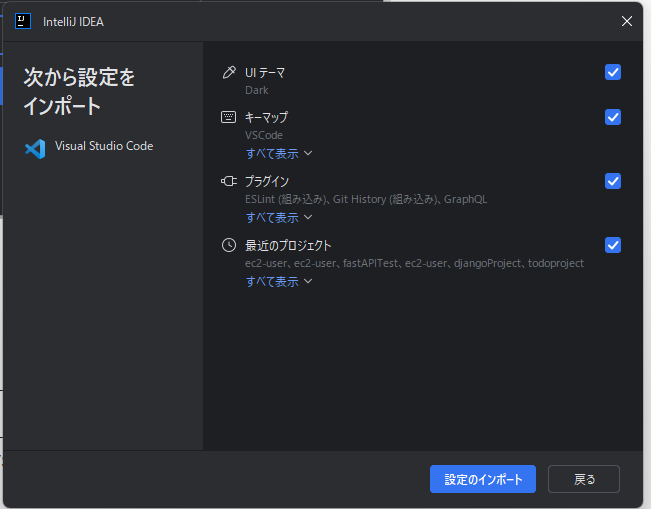Screen dimensions: 651x509
Task: Click the IntelliJ IDEA logo in title bar
Action: click(x=26, y=21)
